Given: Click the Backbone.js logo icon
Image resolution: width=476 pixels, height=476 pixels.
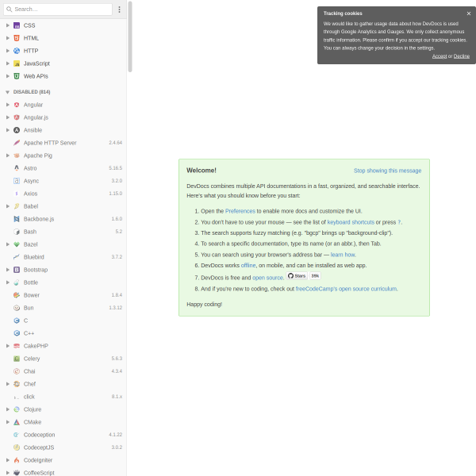Looking at the screenshot, I should (17, 219).
